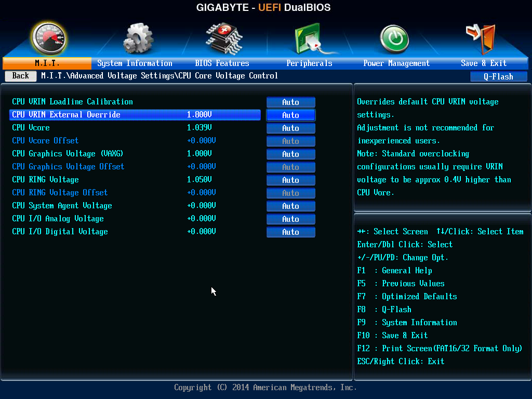Click F7 Optimized Defaults help line
The height and width of the screenshot is (399, 532).
(407, 297)
